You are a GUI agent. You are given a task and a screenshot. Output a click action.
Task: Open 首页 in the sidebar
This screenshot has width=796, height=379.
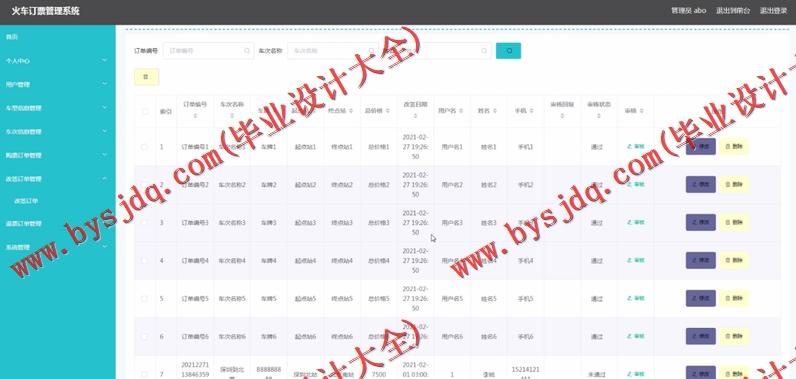12,37
